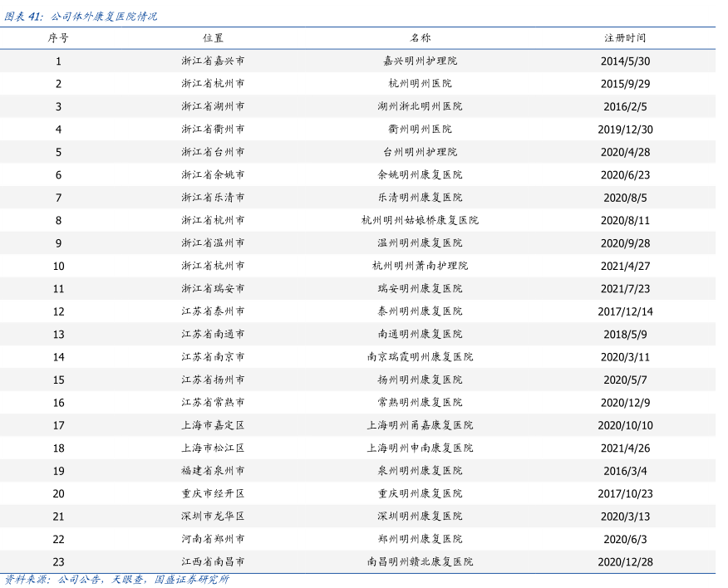Click the date 2016/3/4

625,470
